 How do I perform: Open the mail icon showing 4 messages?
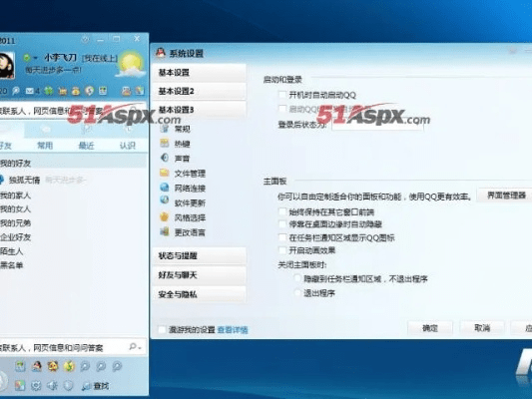[33, 91]
